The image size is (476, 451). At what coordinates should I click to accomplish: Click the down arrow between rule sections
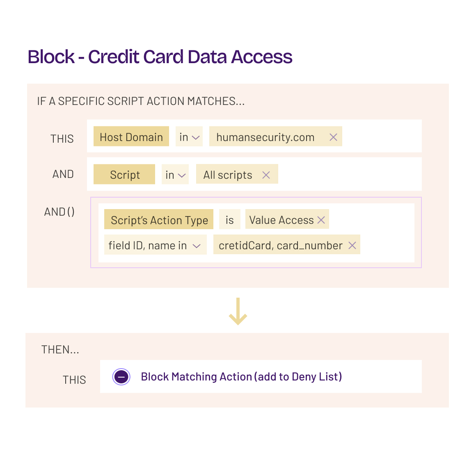tap(238, 312)
